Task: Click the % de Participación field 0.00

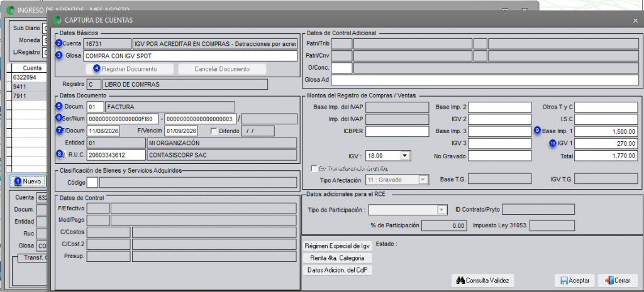Action: coord(445,225)
